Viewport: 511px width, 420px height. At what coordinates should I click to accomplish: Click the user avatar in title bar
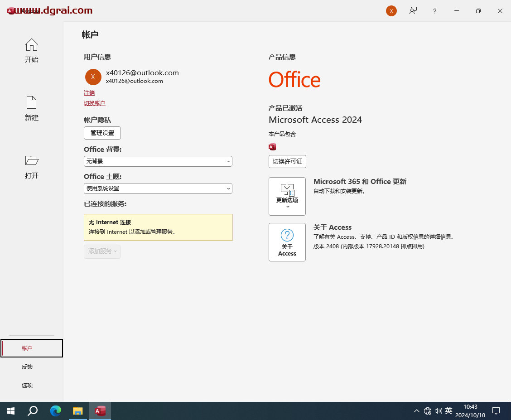point(391,11)
